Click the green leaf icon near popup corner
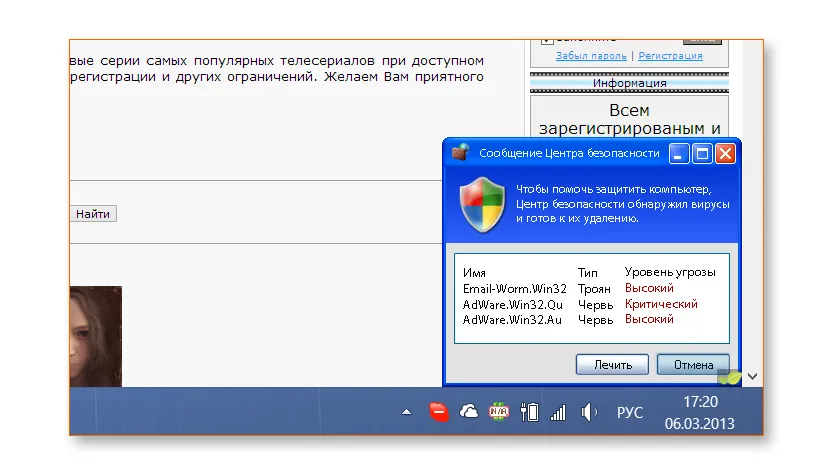This screenshot has width=834, height=476. [x=730, y=377]
